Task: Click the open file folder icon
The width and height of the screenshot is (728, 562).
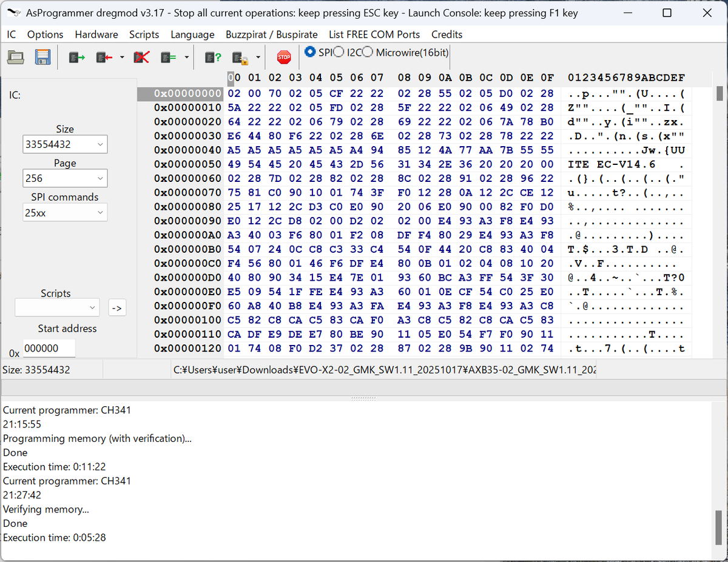Action: point(16,58)
